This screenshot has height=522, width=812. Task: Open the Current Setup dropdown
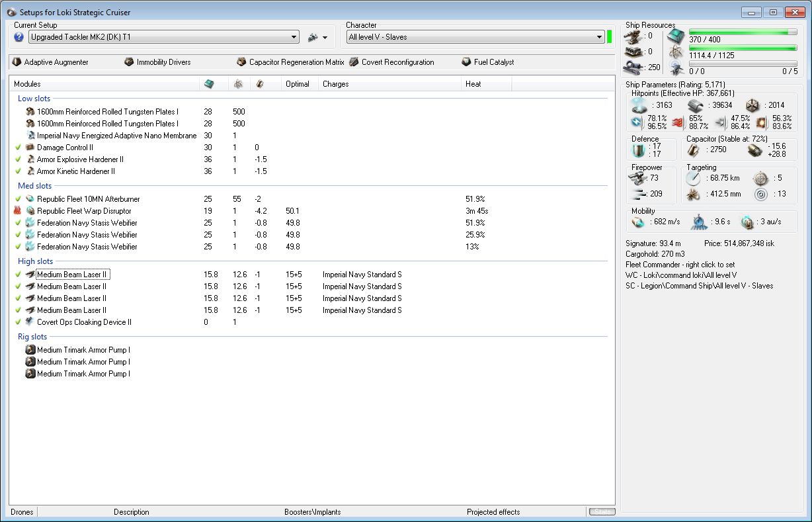[163, 37]
